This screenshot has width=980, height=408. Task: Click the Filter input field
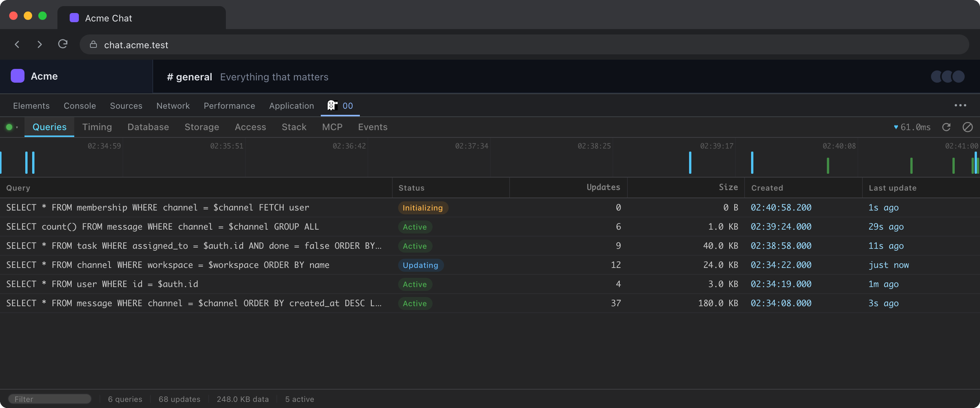point(50,399)
